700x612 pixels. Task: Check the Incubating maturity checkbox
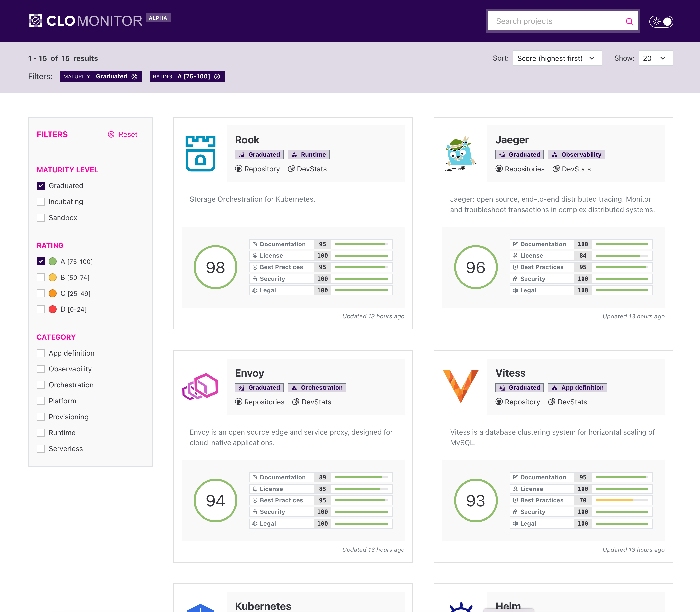[x=41, y=201]
